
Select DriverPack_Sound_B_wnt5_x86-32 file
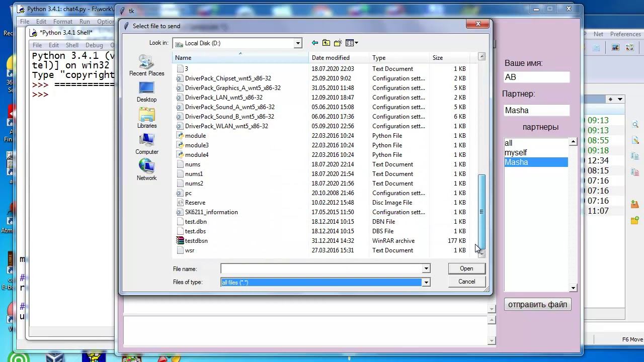(229, 117)
